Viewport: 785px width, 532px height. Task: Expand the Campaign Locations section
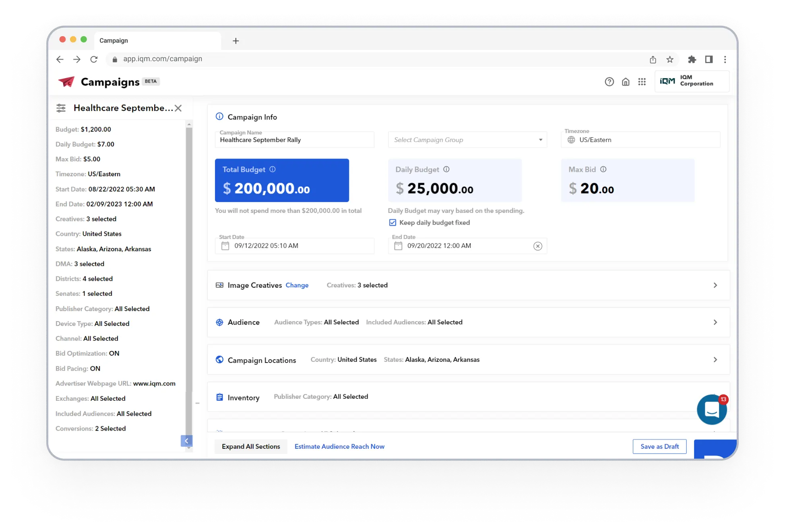[x=715, y=360]
